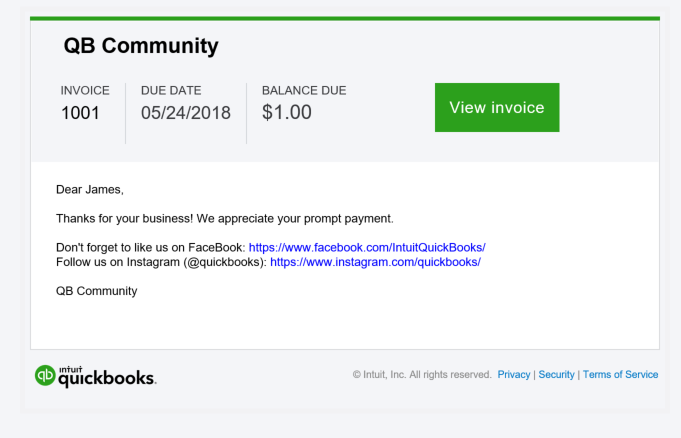This screenshot has height=438, width=681.
Task: Click the Follow us on Instagram text
Action: pyautogui.click(x=160, y=262)
